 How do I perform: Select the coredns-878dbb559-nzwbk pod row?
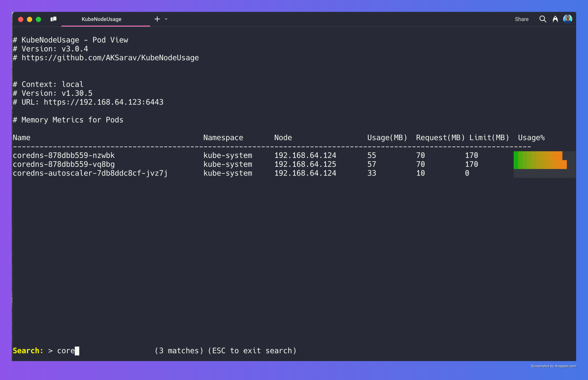294,155
